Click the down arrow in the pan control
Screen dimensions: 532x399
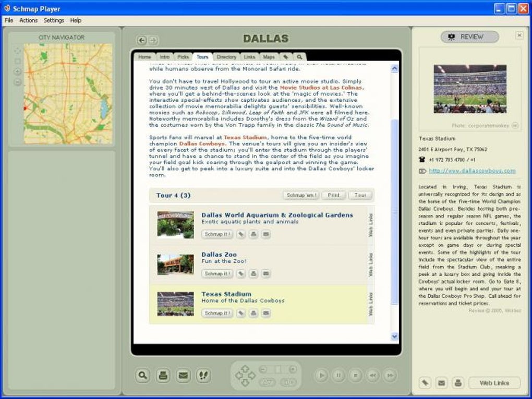click(x=245, y=383)
